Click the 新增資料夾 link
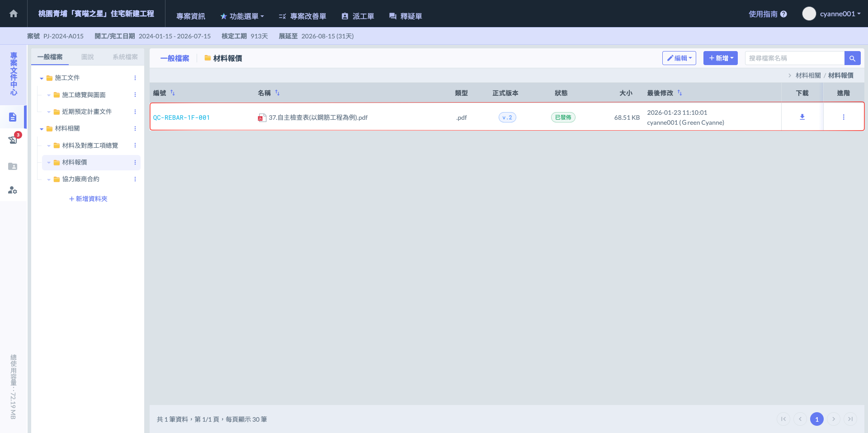 88,199
